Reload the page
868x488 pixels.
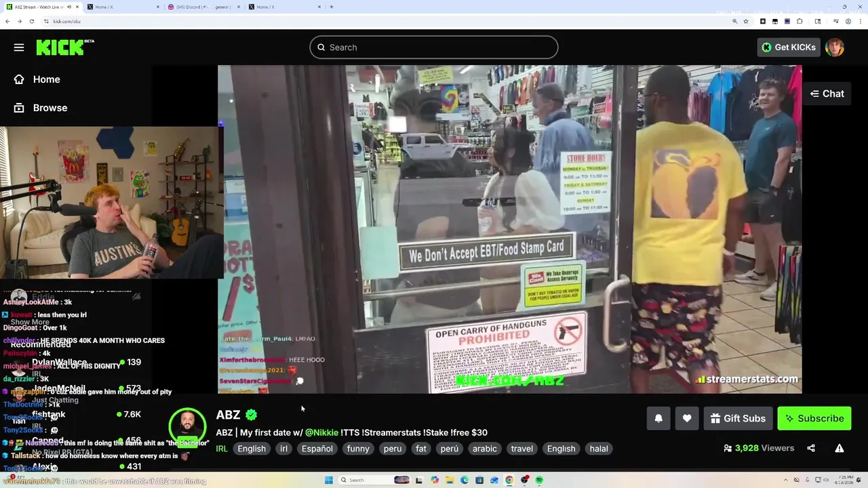pyautogui.click(x=31, y=21)
